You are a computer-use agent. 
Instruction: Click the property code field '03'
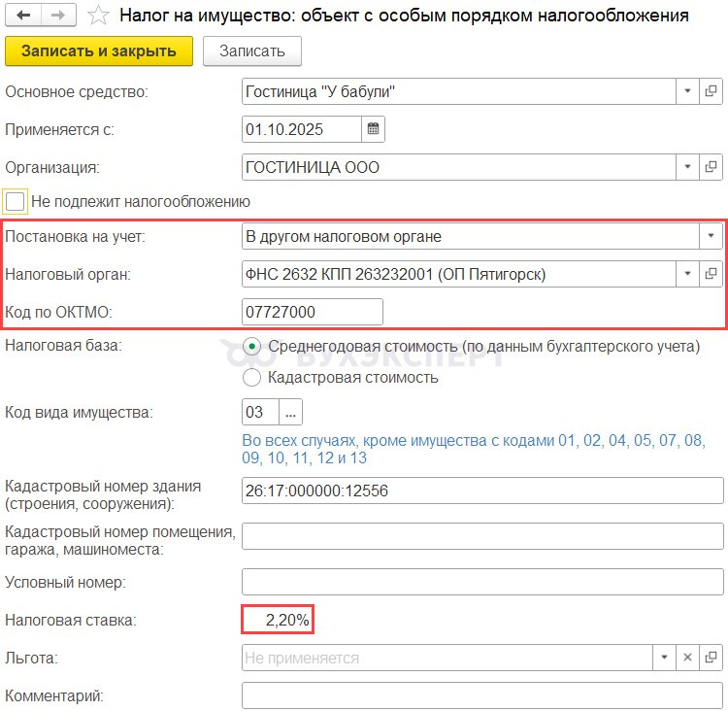pyautogui.click(x=260, y=412)
